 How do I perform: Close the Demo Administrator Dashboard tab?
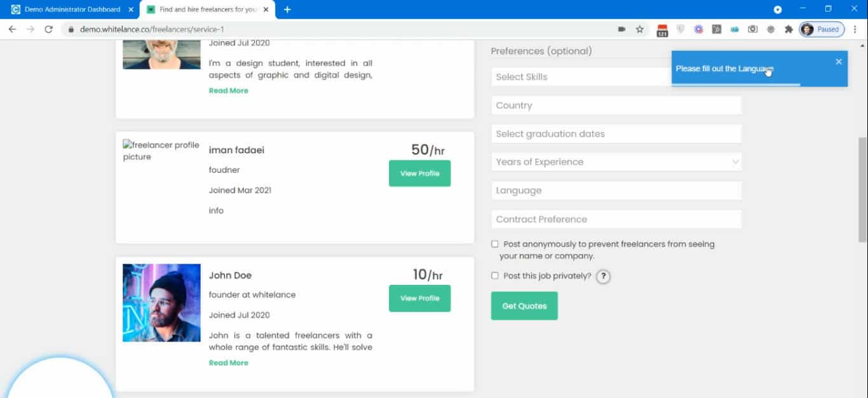[x=130, y=10]
